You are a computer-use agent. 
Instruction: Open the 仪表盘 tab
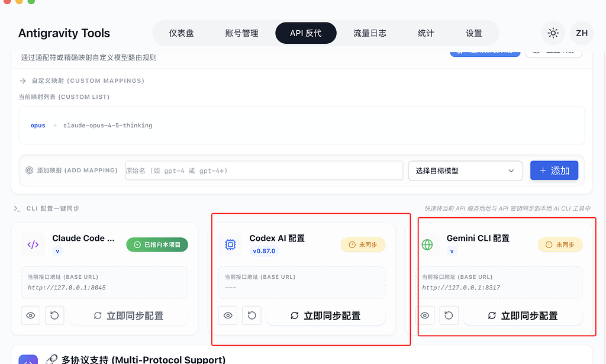point(181,33)
